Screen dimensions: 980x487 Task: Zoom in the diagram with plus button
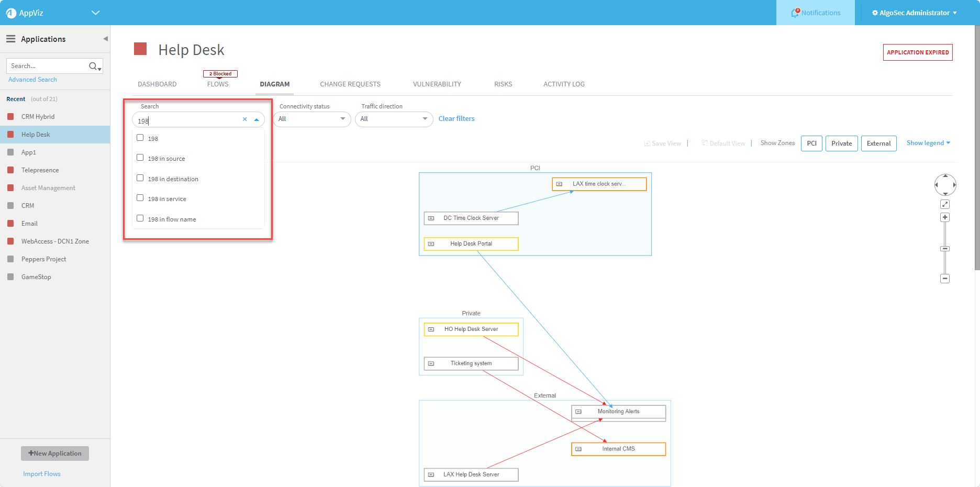(945, 217)
